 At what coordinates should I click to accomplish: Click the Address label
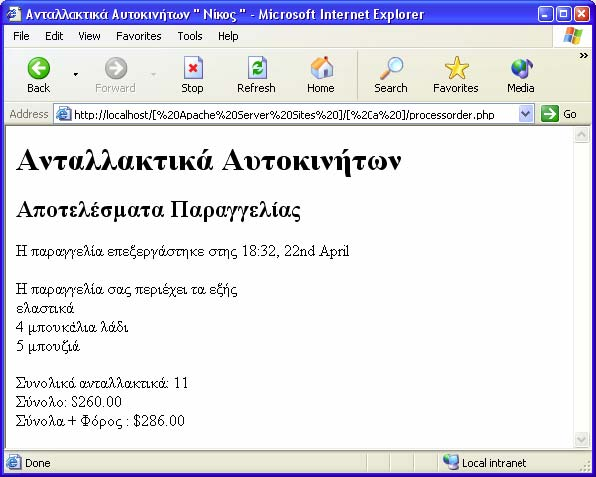[29, 114]
